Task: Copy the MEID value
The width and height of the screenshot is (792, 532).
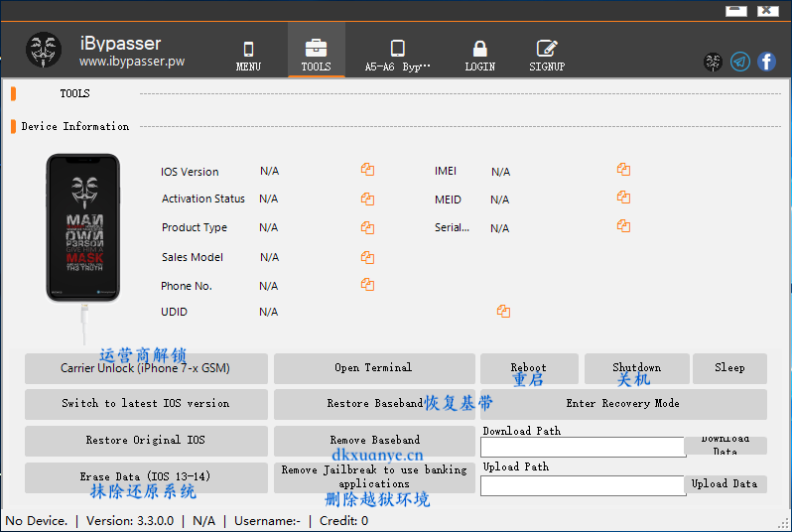Action: [623, 198]
